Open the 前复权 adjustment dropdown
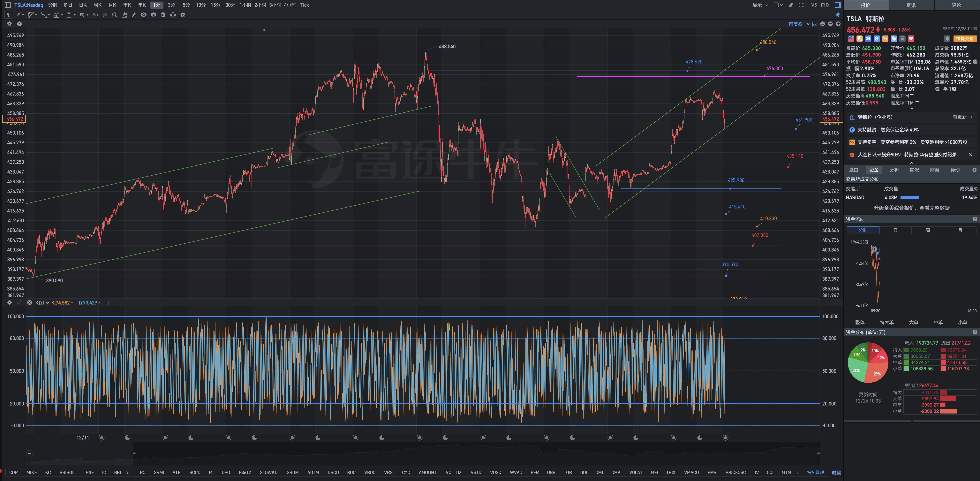 pyautogui.click(x=799, y=24)
